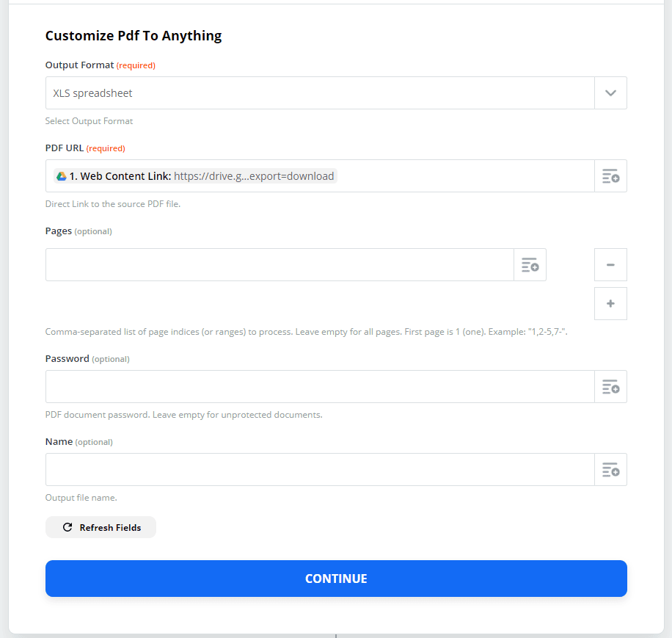Click inside the empty Pages input field
Image resolution: width=672 pixels, height=638 pixels.
pyautogui.click(x=279, y=264)
